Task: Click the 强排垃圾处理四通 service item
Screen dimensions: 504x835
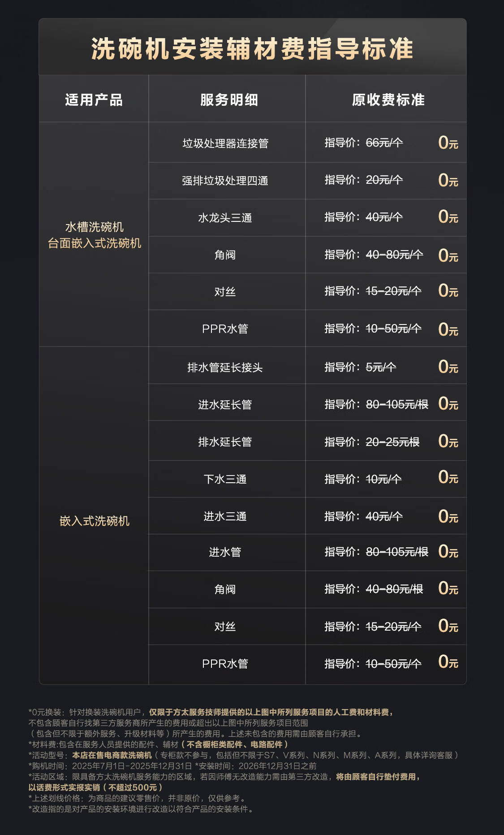Action: 225,180
